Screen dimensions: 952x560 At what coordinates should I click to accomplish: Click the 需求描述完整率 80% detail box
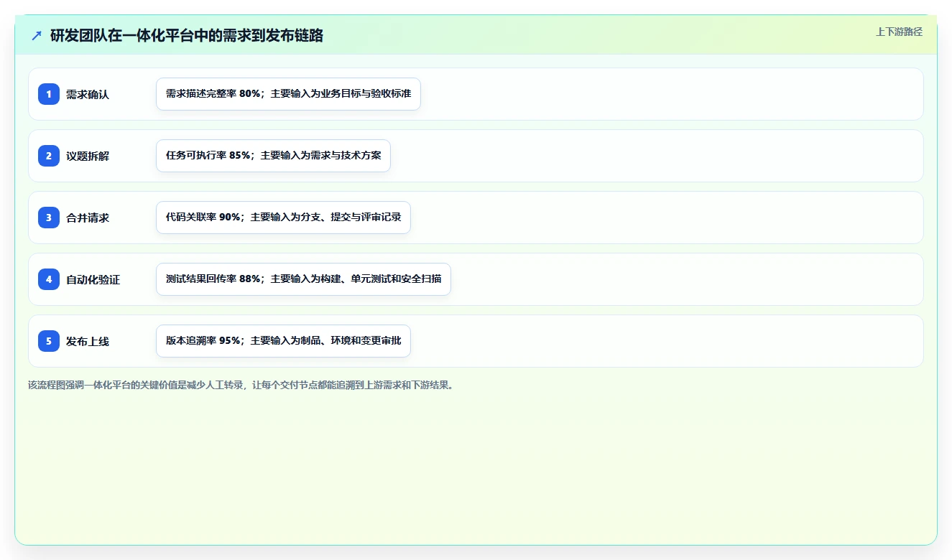(288, 94)
